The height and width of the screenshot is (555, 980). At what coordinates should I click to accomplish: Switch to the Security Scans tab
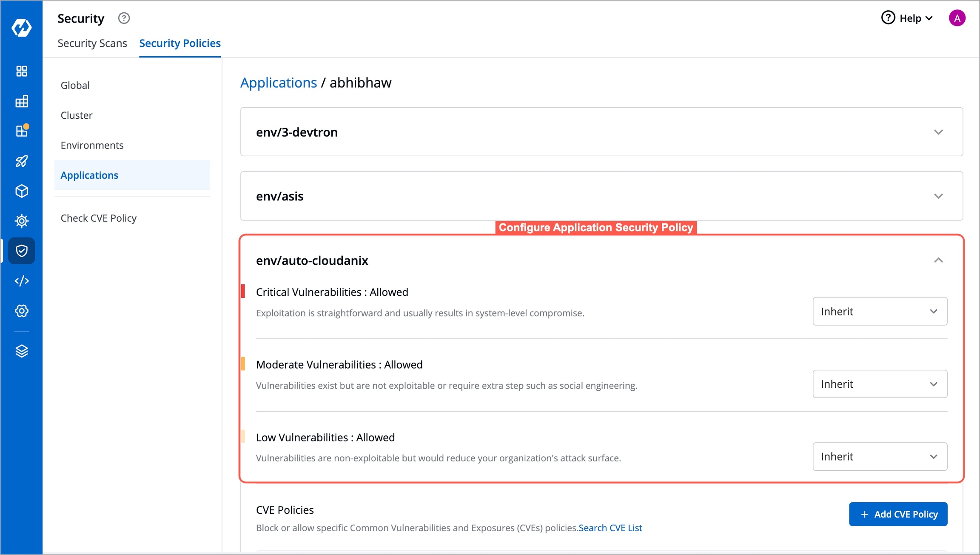[x=92, y=43]
